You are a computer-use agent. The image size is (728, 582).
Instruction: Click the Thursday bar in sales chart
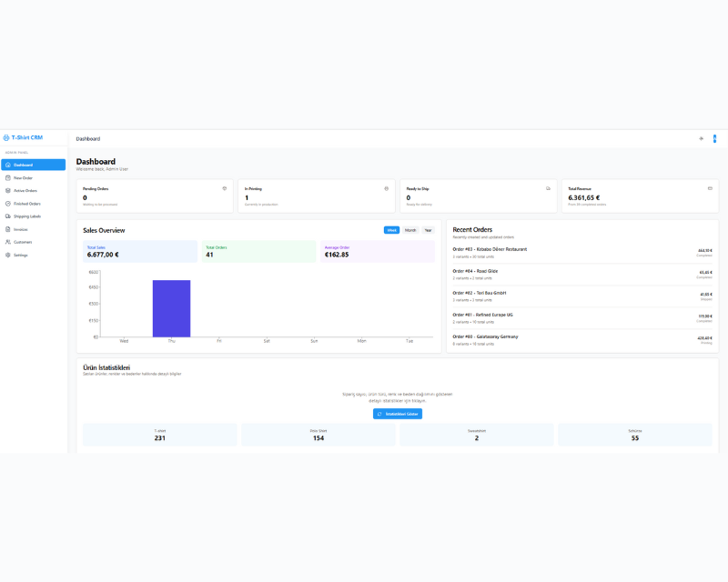tap(171, 308)
